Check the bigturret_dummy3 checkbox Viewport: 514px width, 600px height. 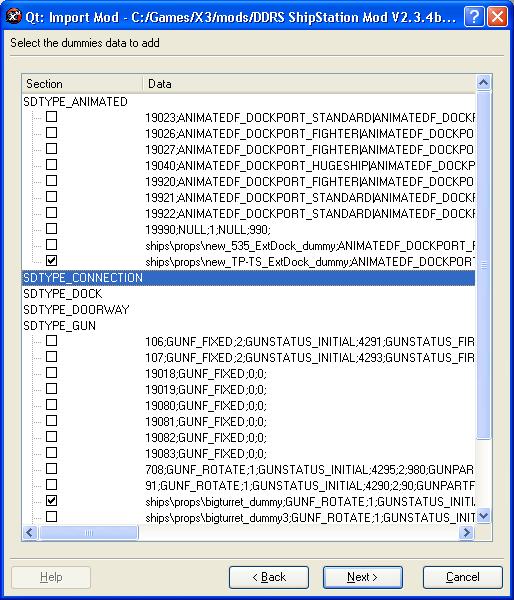pos(51,517)
